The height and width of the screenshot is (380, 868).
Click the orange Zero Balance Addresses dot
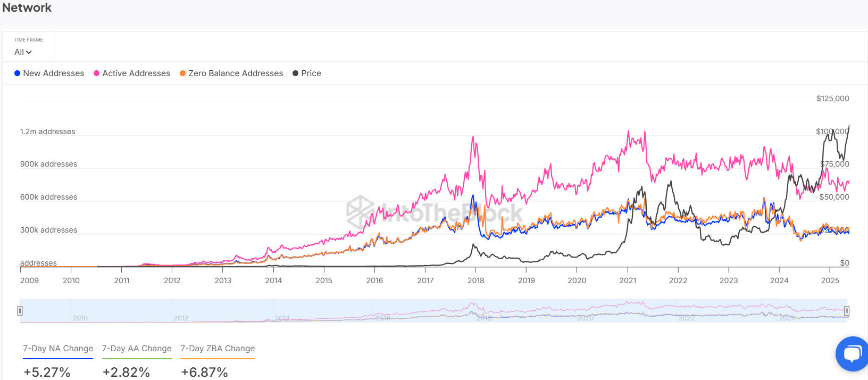pos(182,73)
